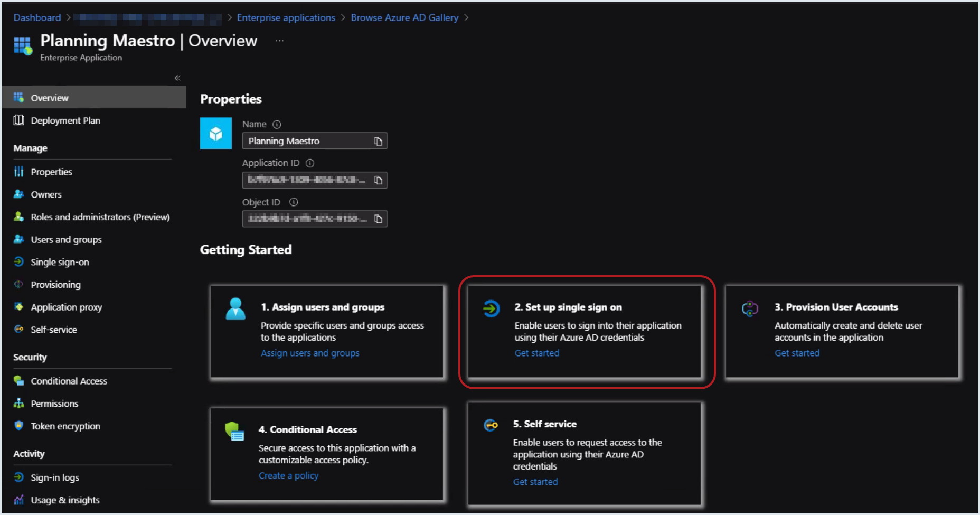The width and height of the screenshot is (980, 515).
Task: Click Get started under Set up single sign on
Action: (537, 353)
